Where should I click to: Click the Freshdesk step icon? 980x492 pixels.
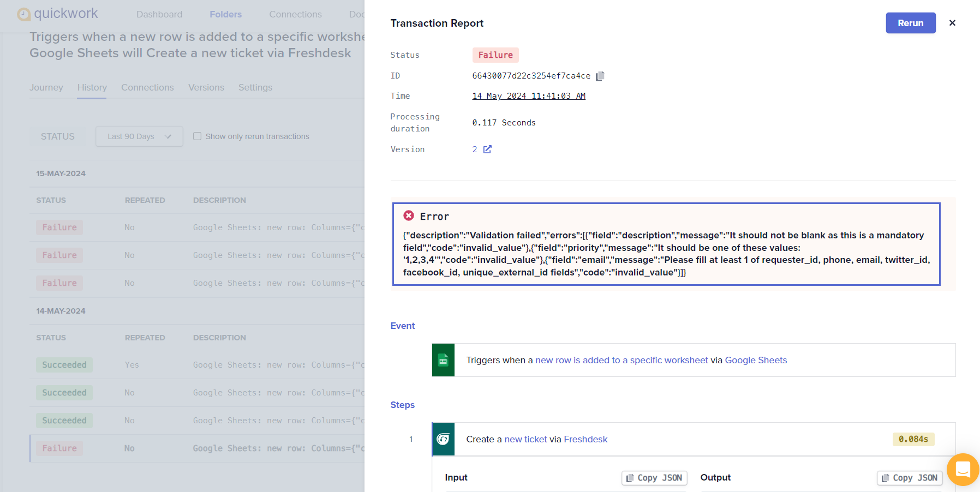(x=443, y=439)
